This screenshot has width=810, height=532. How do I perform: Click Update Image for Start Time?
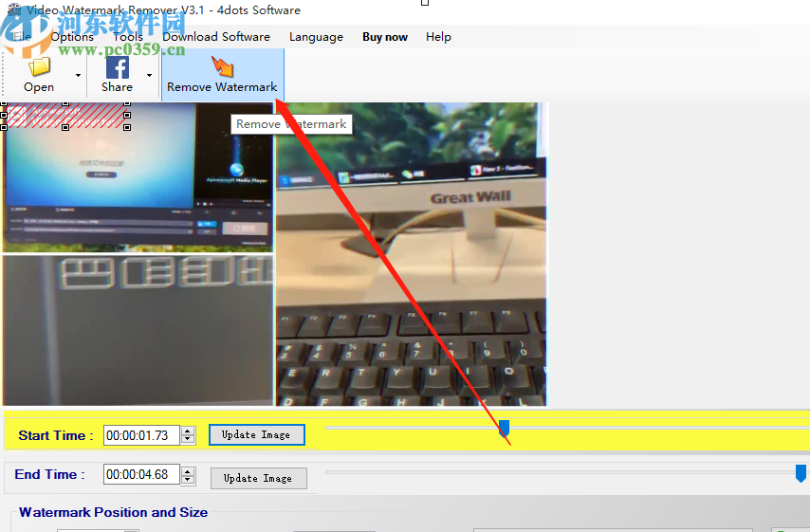point(257,434)
